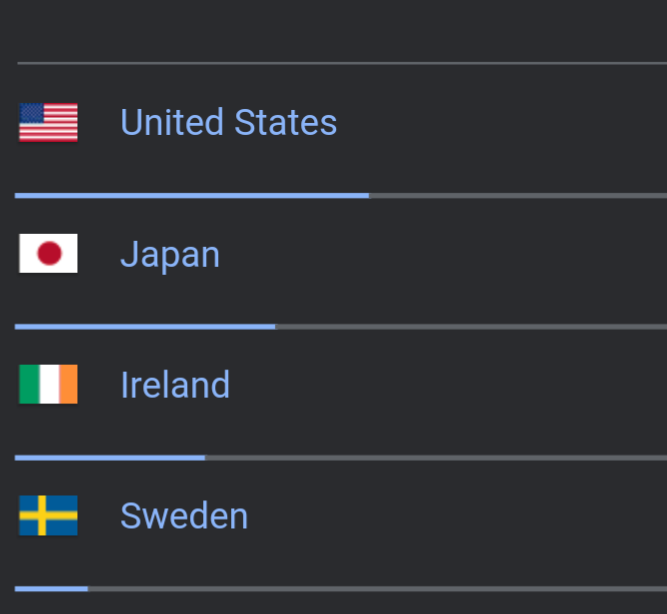Click the gray unfilled part of the United States bar
The width and height of the screenshot is (667, 614).
tap(518, 196)
